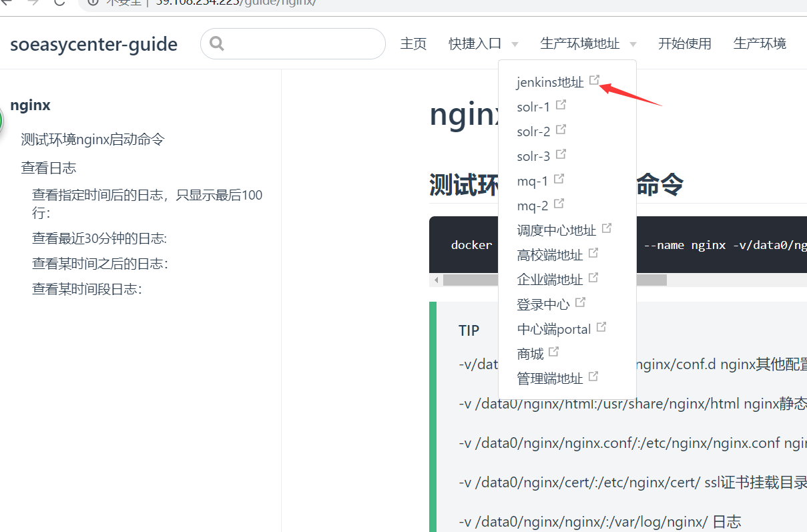Click the TIP heading in the green box
Screen dimensions: 807x532
[x=469, y=330]
